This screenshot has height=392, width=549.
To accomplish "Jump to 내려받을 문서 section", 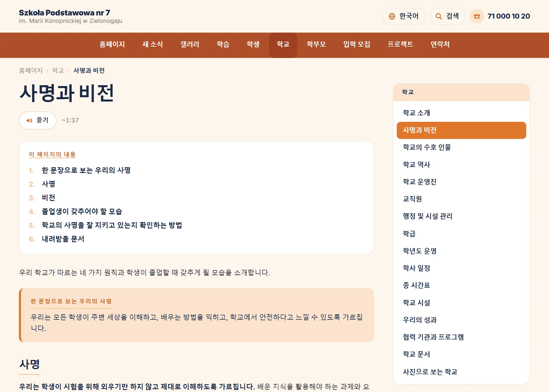I will tap(63, 239).
